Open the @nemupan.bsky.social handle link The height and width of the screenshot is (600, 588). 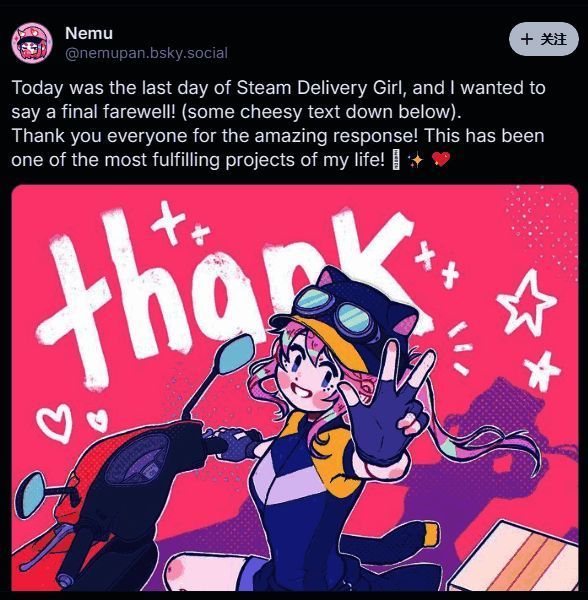tap(146, 53)
